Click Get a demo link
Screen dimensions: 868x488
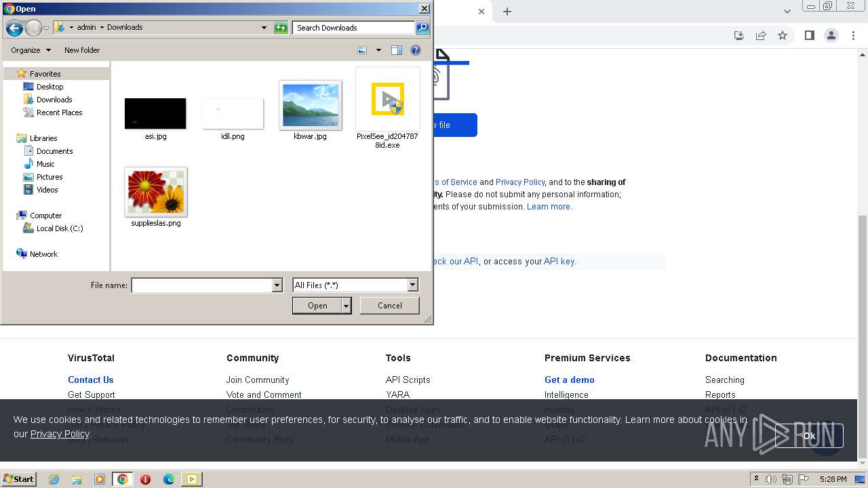click(x=570, y=380)
